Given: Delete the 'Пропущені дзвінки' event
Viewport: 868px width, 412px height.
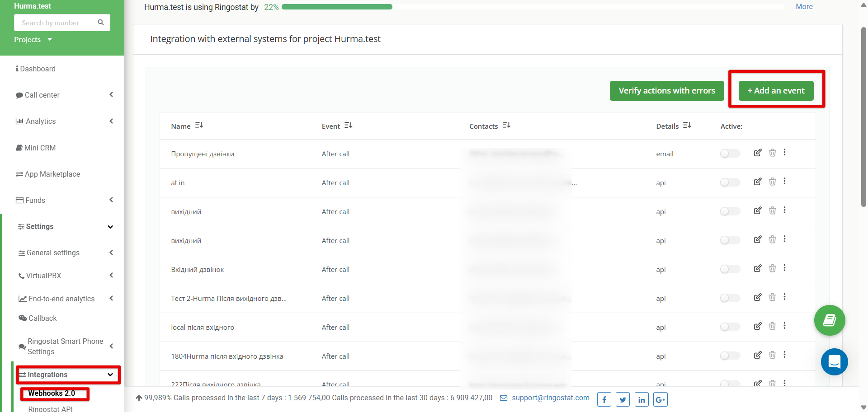Looking at the screenshot, I should [x=772, y=153].
